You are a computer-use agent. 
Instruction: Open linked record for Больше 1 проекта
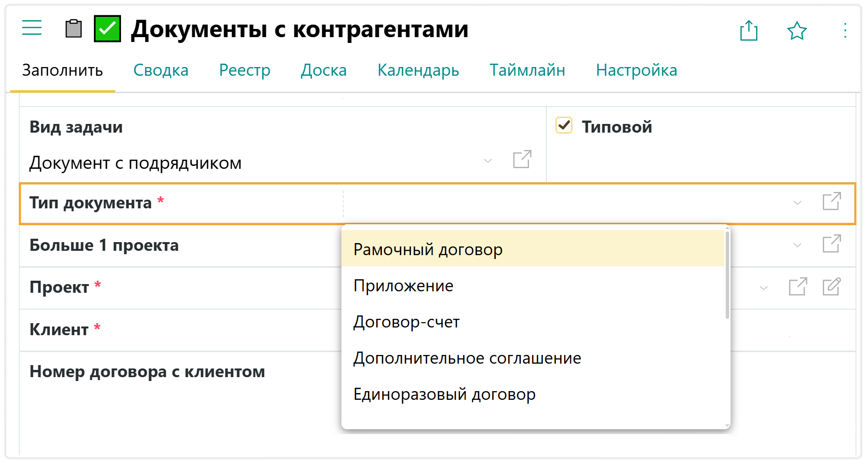point(831,244)
